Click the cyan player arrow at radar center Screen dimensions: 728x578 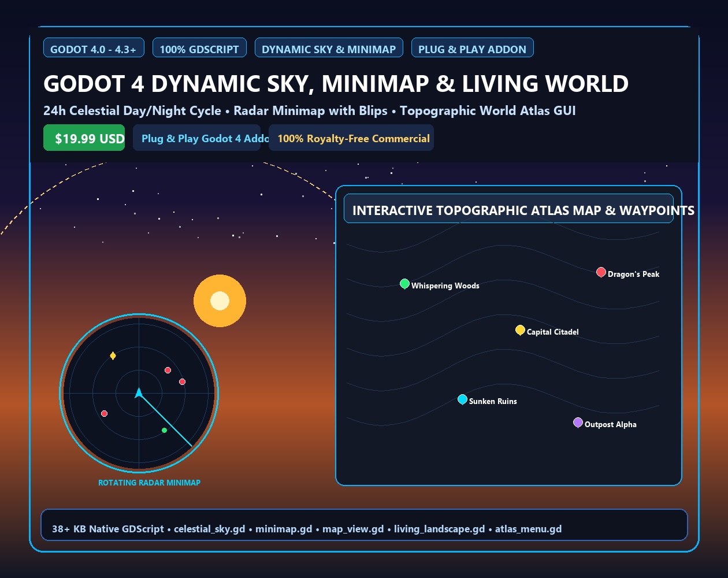coord(139,393)
